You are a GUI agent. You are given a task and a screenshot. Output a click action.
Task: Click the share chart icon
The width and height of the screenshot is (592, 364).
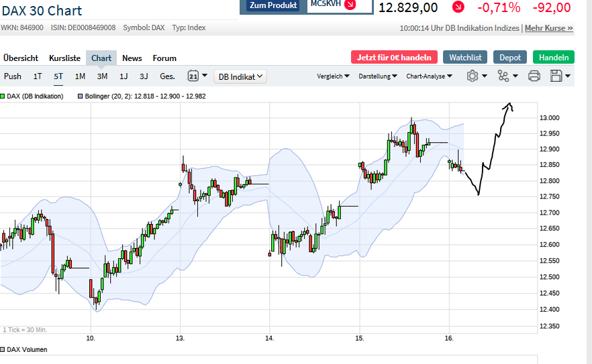point(503,76)
